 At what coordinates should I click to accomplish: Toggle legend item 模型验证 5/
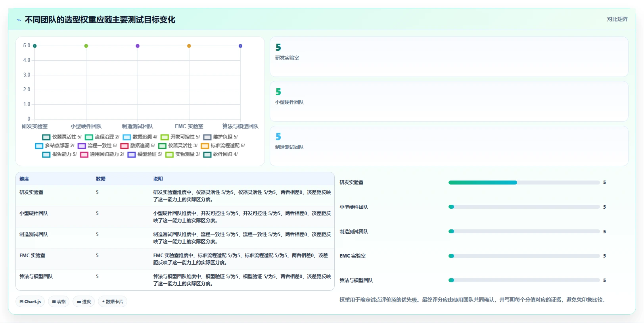pyautogui.click(x=145, y=154)
